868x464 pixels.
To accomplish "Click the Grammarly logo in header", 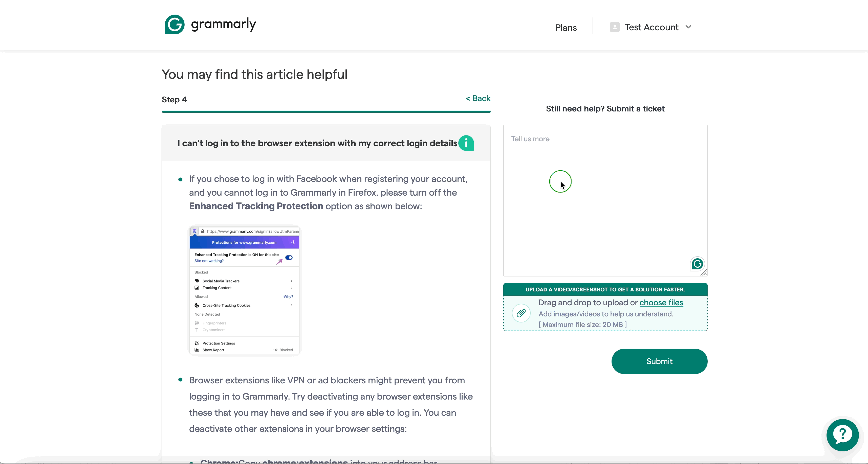I will tap(210, 24).
